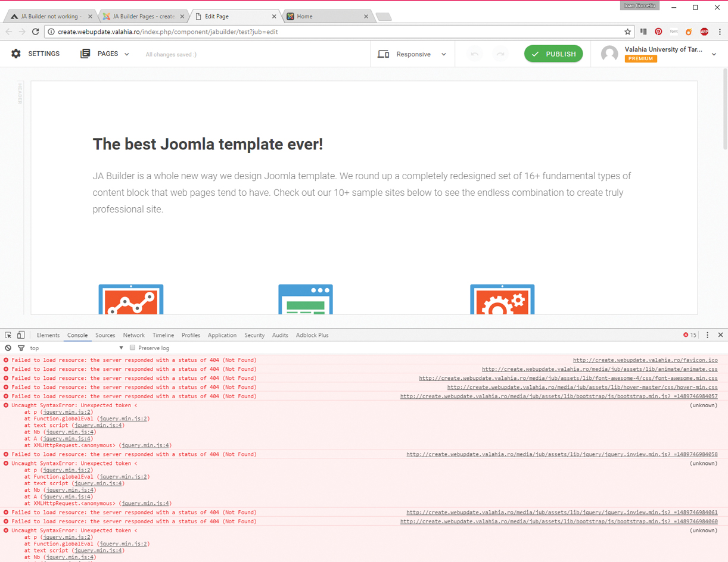Click the HEADER block label on canvas
The height and width of the screenshot is (562, 728).
click(x=20, y=93)
